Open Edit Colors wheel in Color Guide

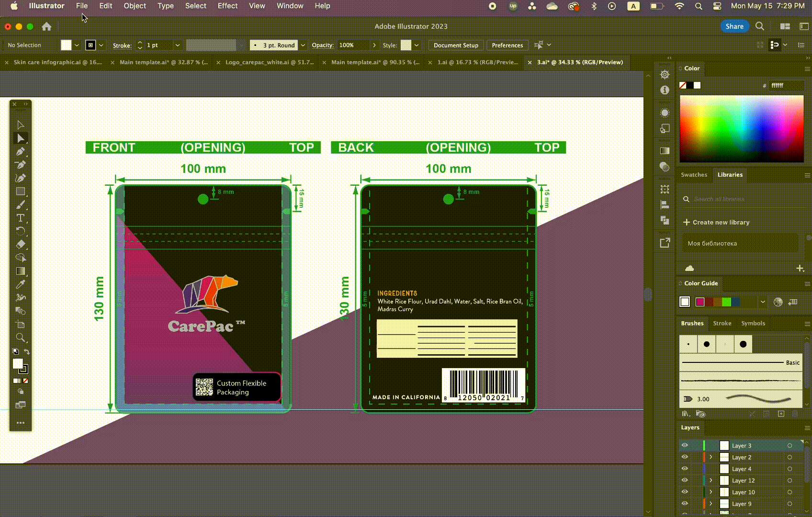[778, 302]
